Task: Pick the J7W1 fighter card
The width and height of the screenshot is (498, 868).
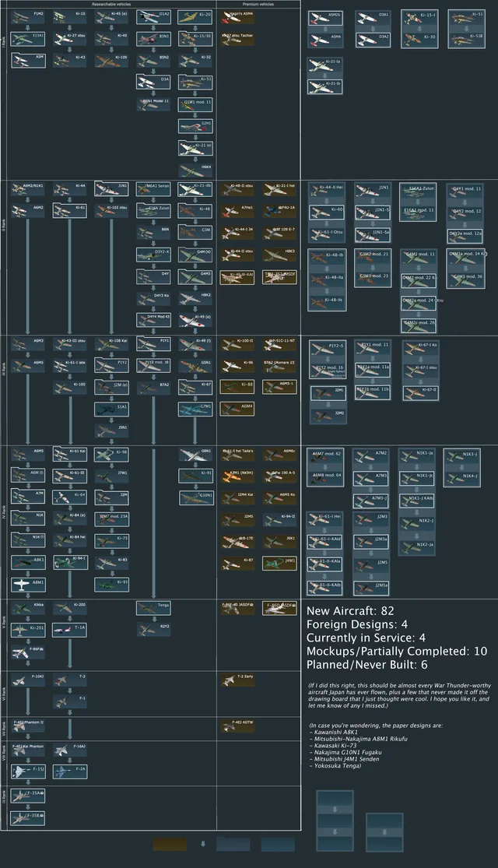Action: point(111,476)
